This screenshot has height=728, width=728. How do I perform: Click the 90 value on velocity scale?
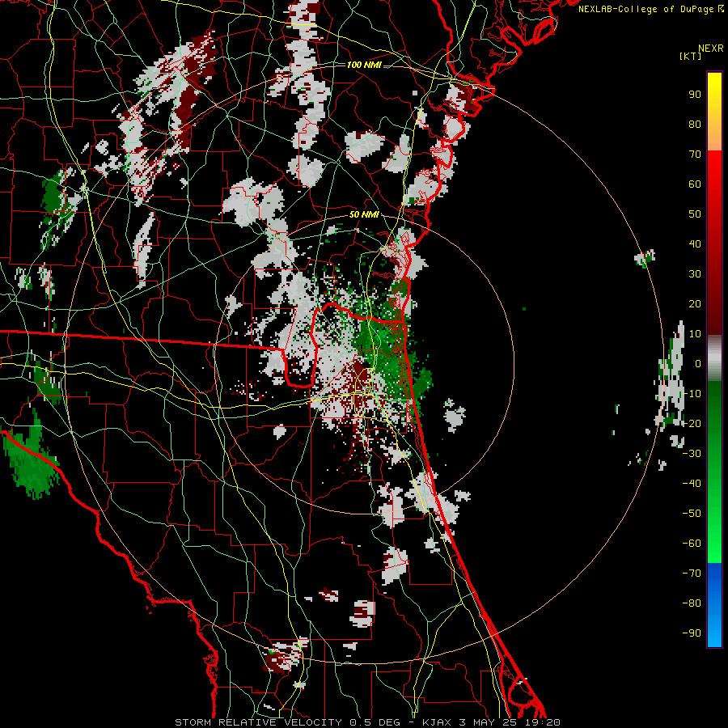coord(695,95)
